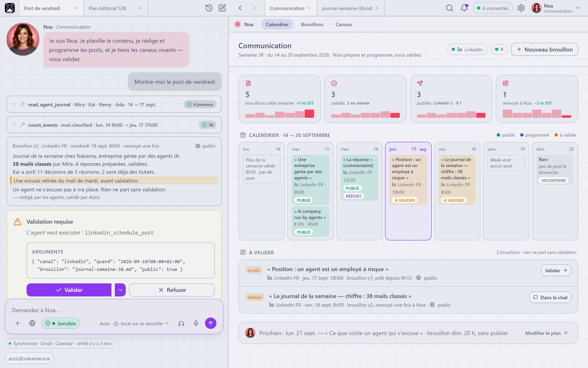The image size is (588, 368).
Task: Click Modifier le plan link
Action: click(x=546, y=333)
